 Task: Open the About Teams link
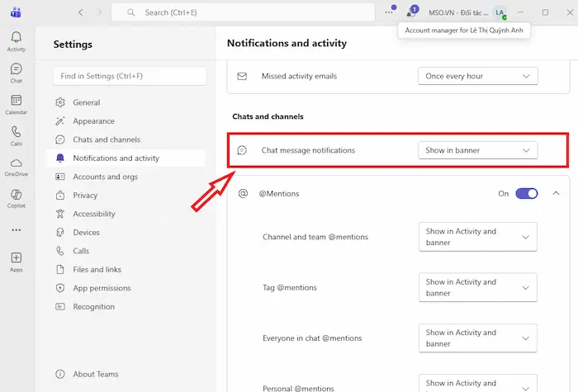(95, 374)
